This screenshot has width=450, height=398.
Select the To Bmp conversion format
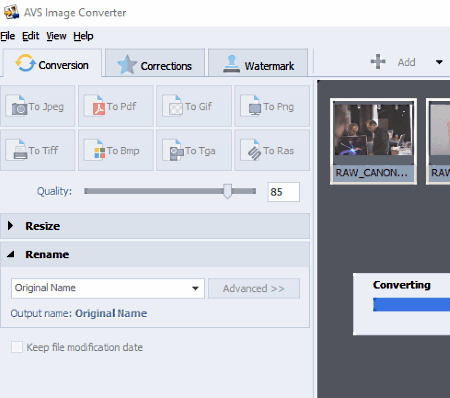(x=116, y=150)
